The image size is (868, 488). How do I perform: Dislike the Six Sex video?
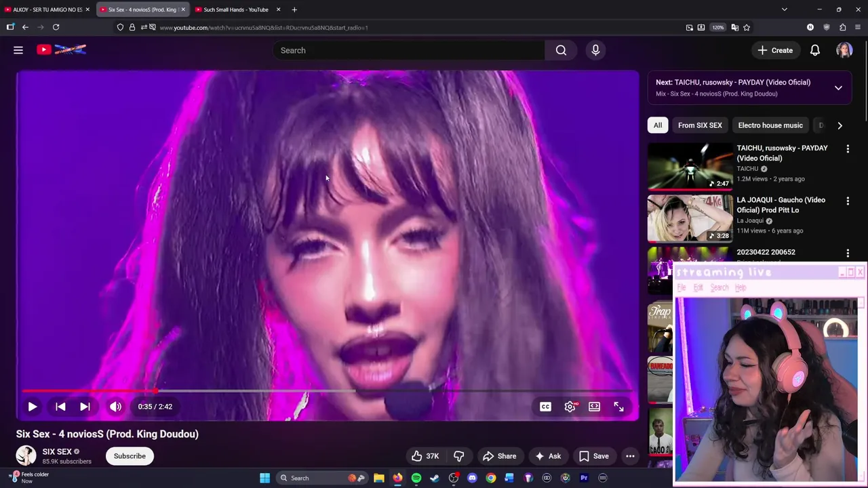(x=459, y=456)
